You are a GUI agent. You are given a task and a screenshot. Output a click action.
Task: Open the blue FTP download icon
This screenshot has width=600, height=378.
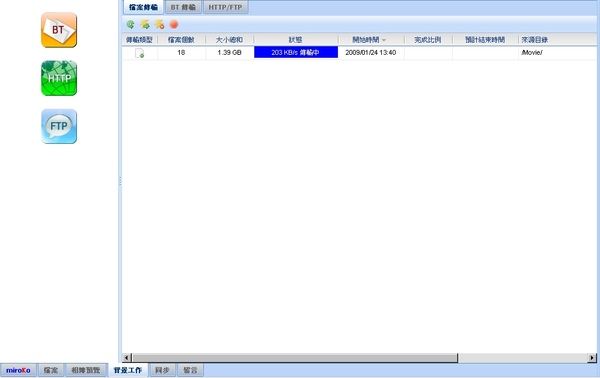[x=59, y=126]
